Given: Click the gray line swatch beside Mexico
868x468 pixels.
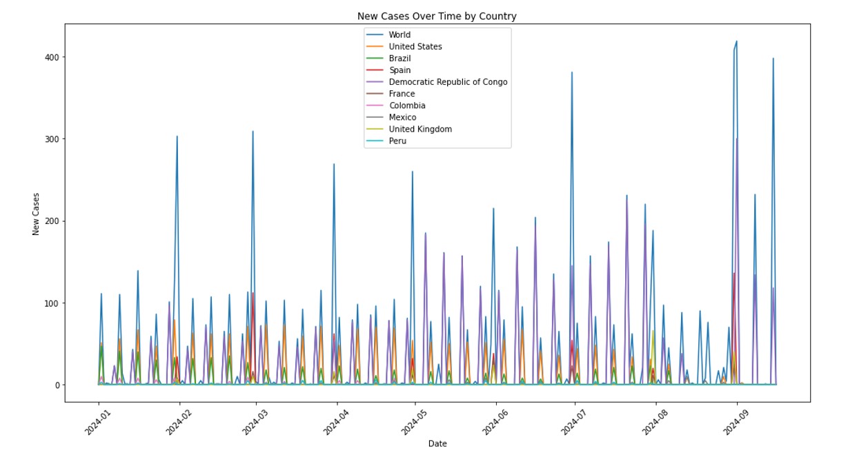Looking at the screenshot, I should (375, 117).
